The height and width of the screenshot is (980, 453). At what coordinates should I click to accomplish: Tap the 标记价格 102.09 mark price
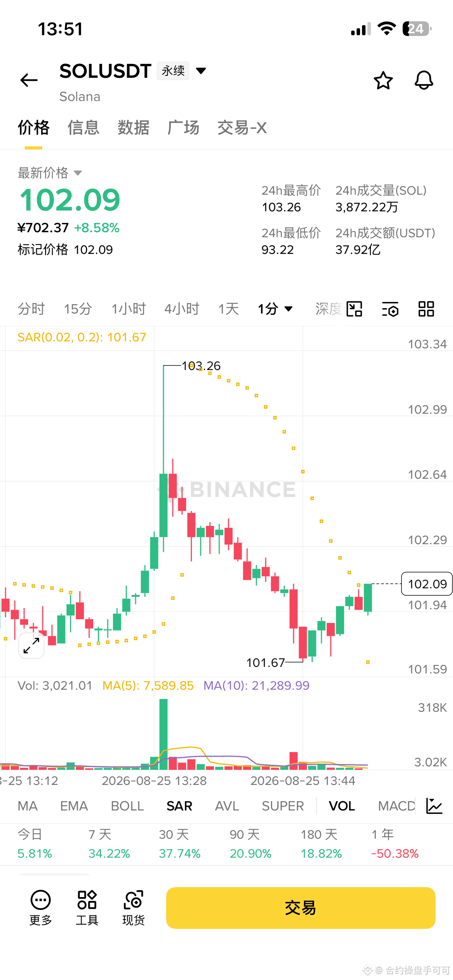point(65,250)
